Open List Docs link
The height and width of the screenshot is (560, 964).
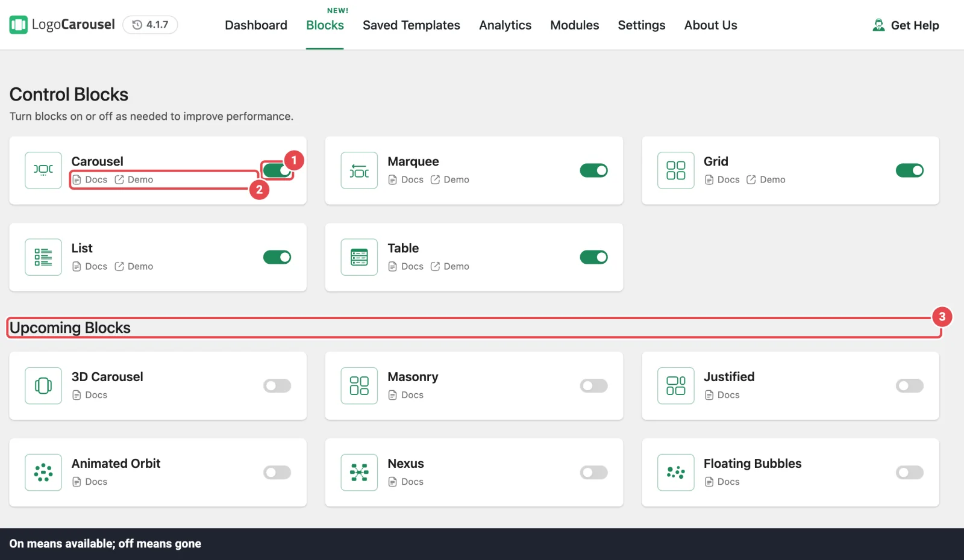[x=90, y=266]
